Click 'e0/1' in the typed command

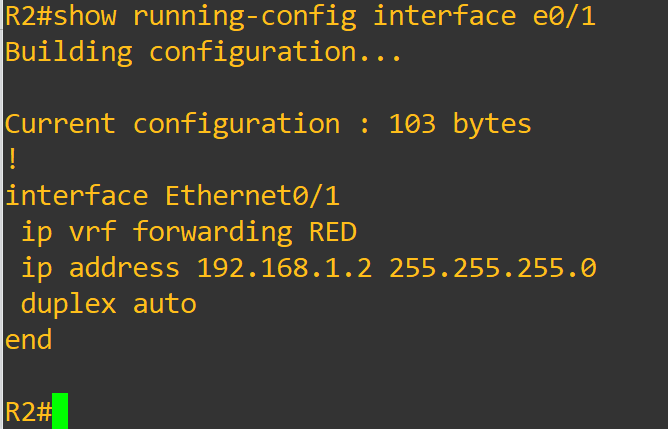[564, 16]
